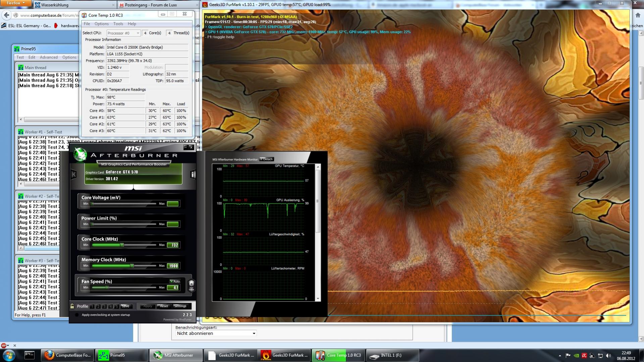Open the Advanced menu in Prime95
The height and width of the screenshot is (362, 644).
[x=49, y=57]
